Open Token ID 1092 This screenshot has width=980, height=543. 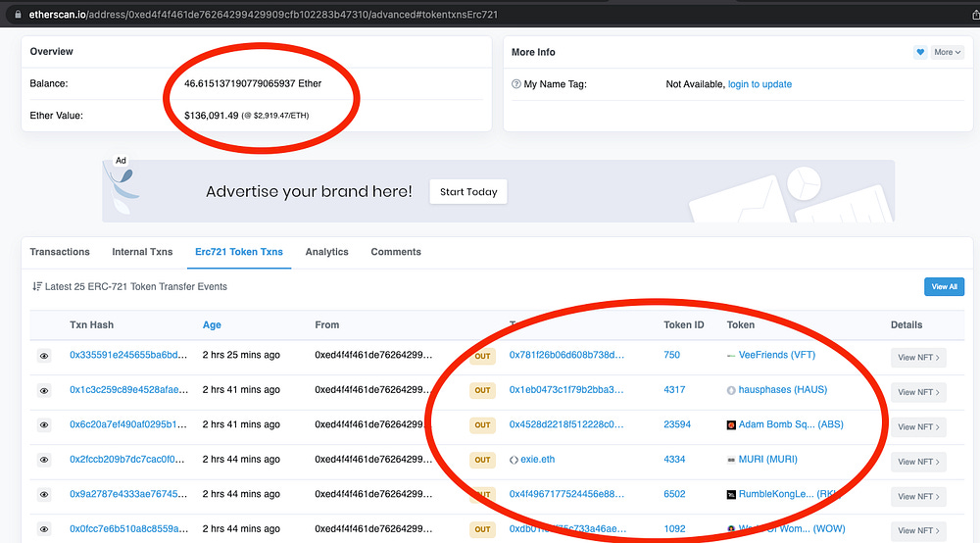[674, 528]
